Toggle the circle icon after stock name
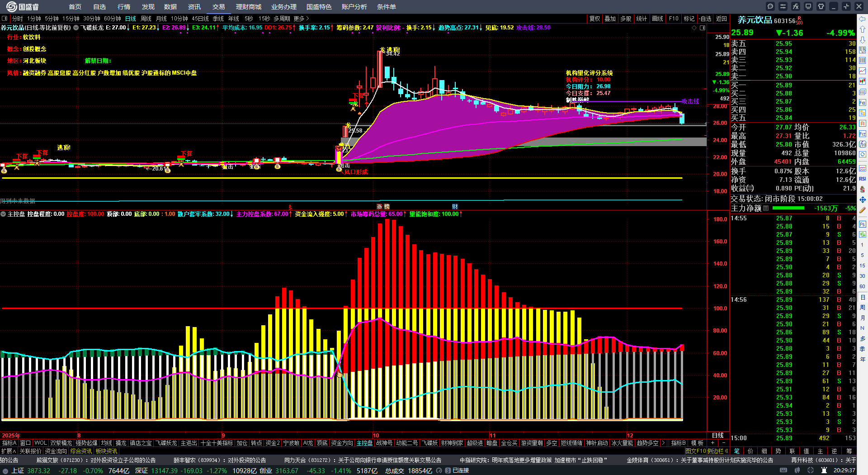Screen dimensions: 868x475 (76, 28)
